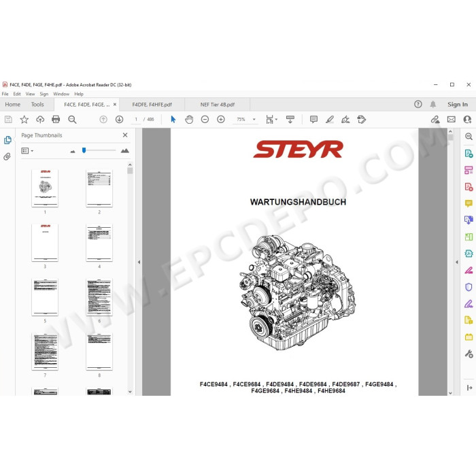Open the notifications bell
The height and width of the screenshot is (476, 476).
433,105
